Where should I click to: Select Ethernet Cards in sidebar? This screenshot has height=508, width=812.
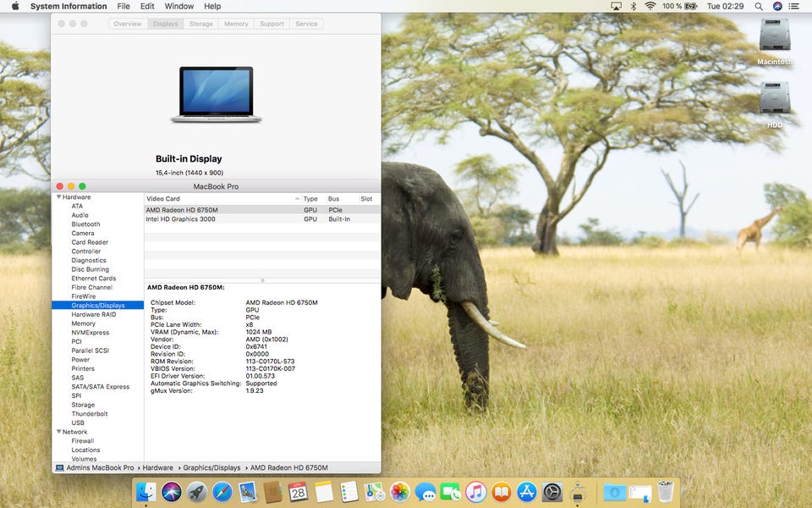94,279
